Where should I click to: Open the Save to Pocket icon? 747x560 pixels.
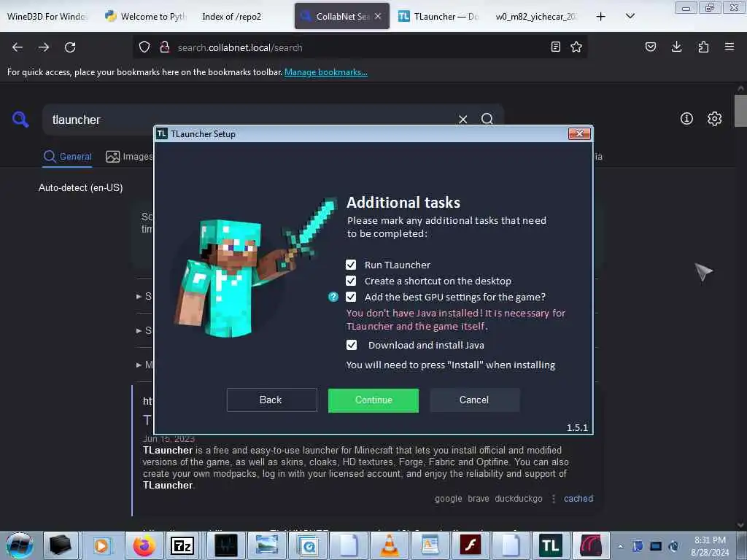[651, 47]
